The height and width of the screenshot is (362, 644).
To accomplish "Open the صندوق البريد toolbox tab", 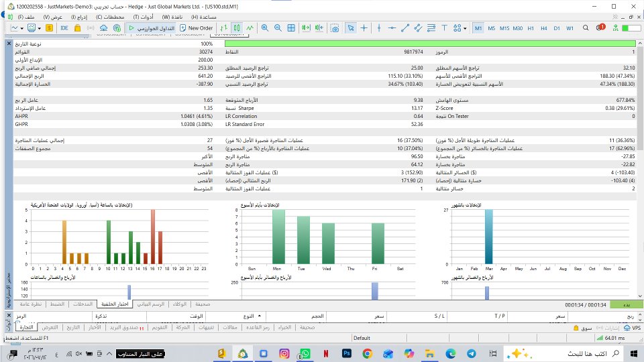I will point(127,328).
